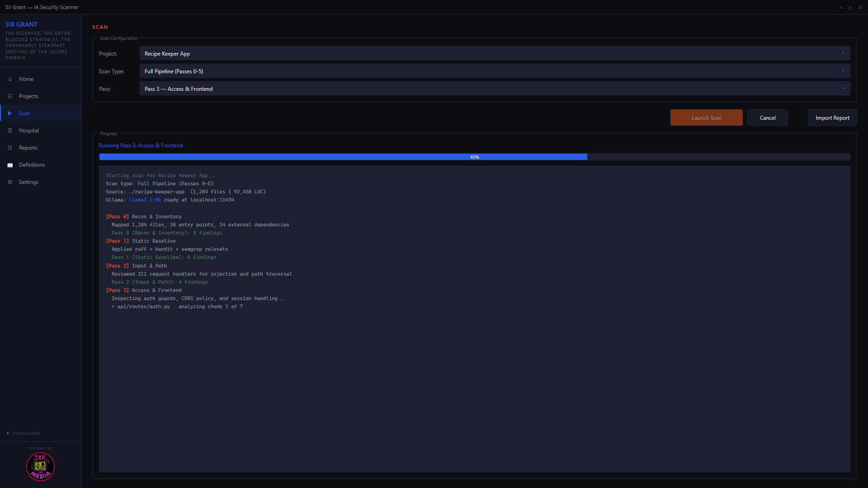Click the Reports icon in sidebar
Image resolution: width=868 pixels, height=488 pixels.
pos(10,148)
